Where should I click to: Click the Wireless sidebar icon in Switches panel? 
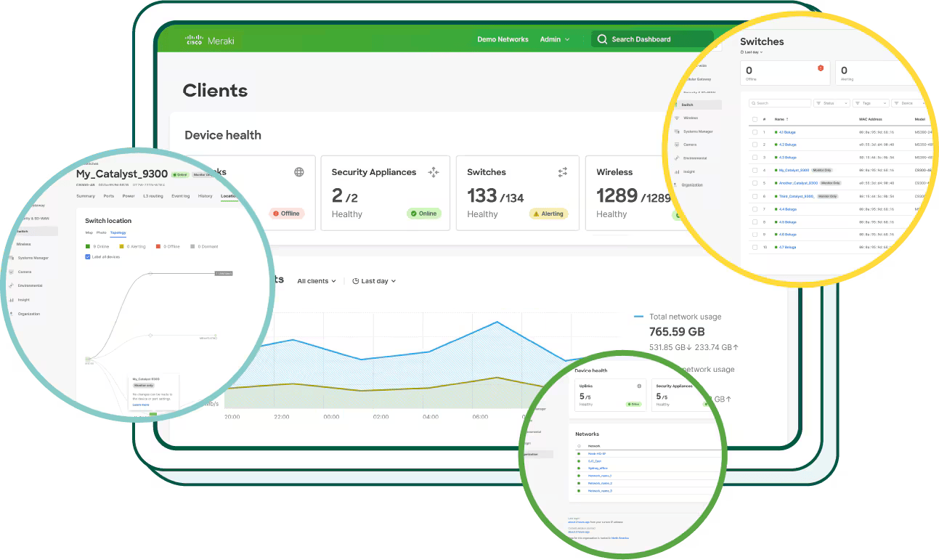pyautogui.click(x=677, y=118)
